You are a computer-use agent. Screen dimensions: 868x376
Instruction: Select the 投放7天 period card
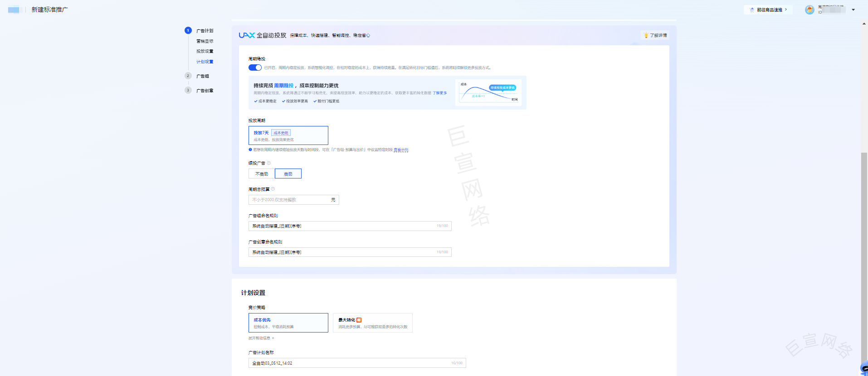click(288, 135)
